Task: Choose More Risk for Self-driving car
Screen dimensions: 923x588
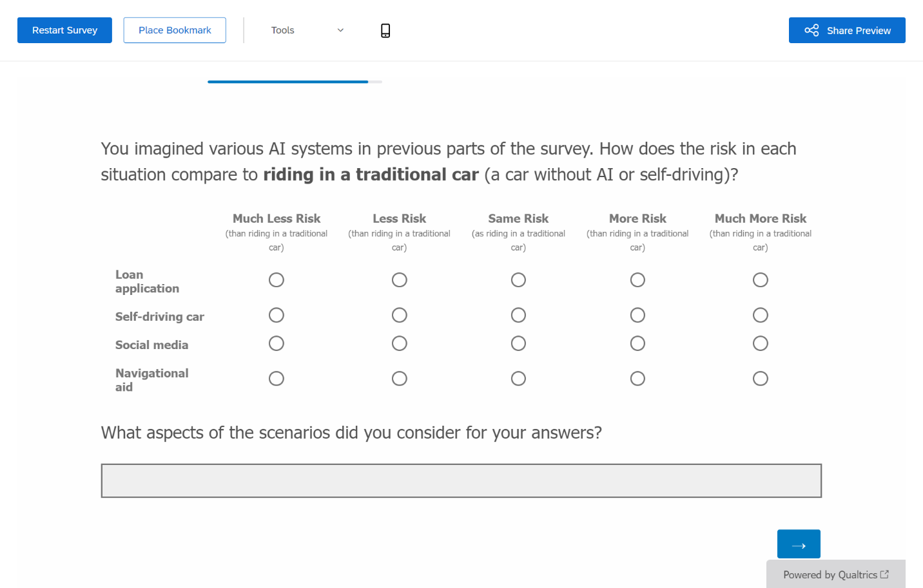Action: tap(637, 315)
